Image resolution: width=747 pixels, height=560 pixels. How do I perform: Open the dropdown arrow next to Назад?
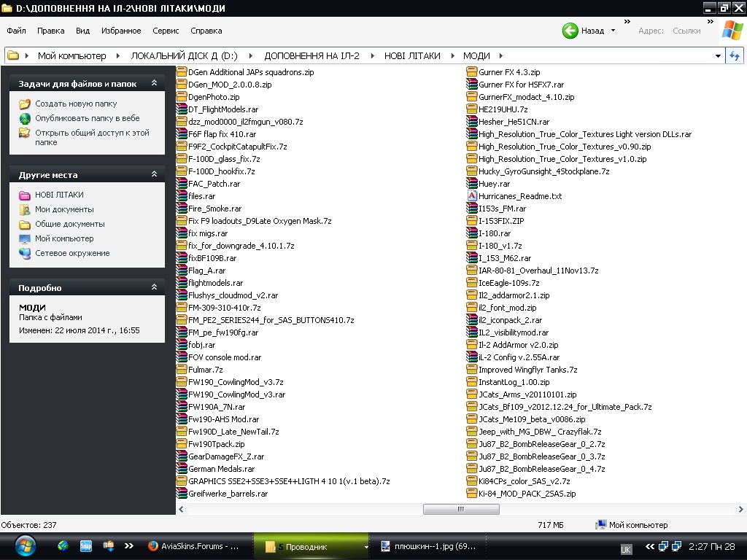click(613, 31)
